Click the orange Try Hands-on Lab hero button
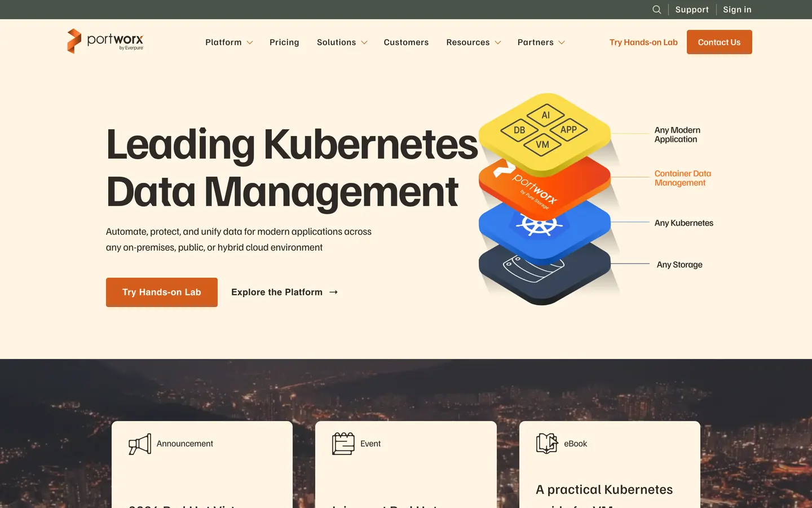 coord(162,292)
